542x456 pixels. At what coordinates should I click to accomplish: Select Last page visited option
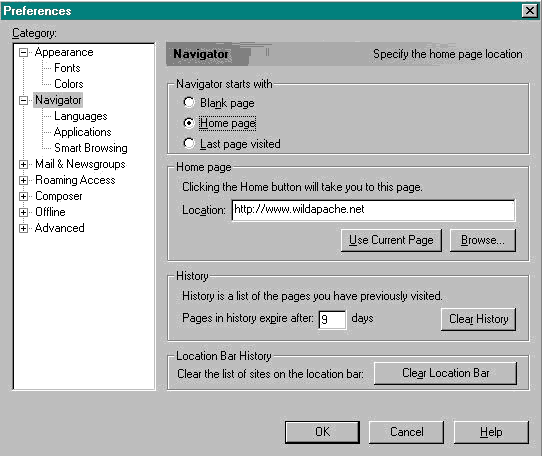pyautogui.click(x=189, y=143)
